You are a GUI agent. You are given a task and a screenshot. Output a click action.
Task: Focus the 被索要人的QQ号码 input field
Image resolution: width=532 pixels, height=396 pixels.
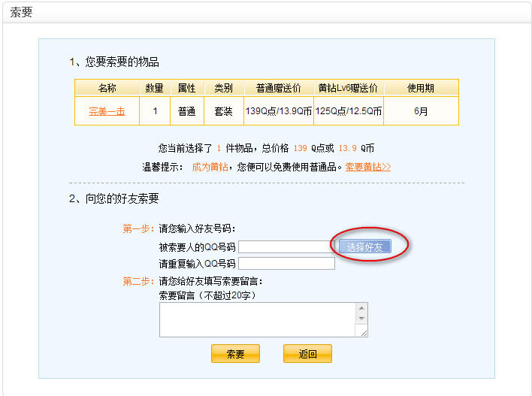(285, 246)
